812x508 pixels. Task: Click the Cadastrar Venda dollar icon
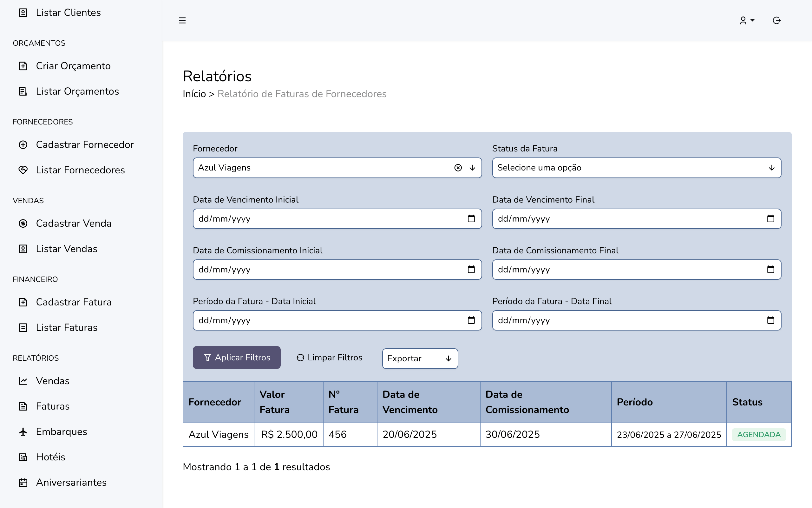[23, 224]
